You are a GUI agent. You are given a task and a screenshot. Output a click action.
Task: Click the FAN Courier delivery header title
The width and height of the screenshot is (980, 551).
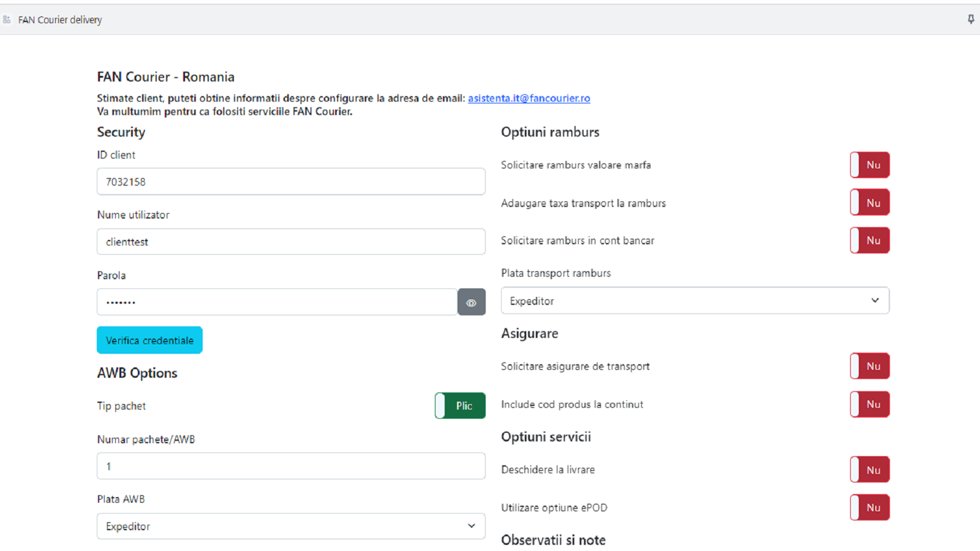point(60,20)
